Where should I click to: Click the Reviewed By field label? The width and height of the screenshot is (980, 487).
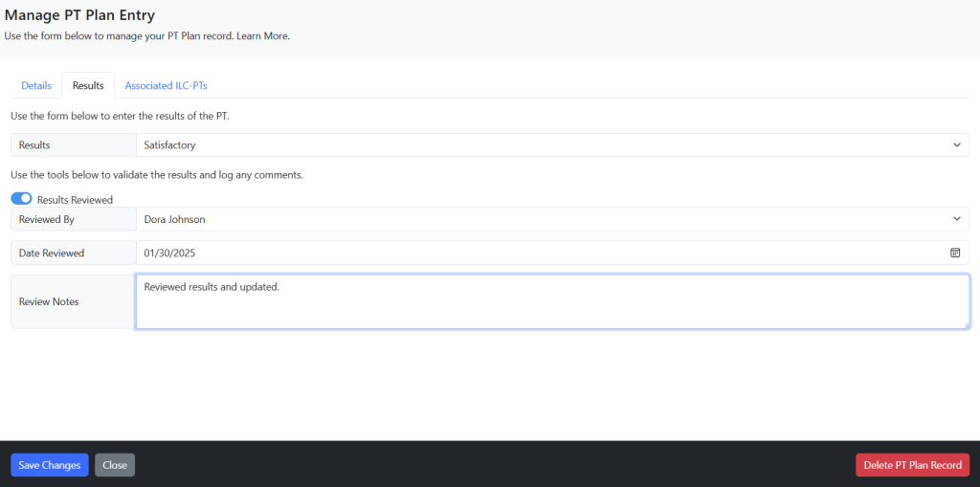[x=46, y=219]
